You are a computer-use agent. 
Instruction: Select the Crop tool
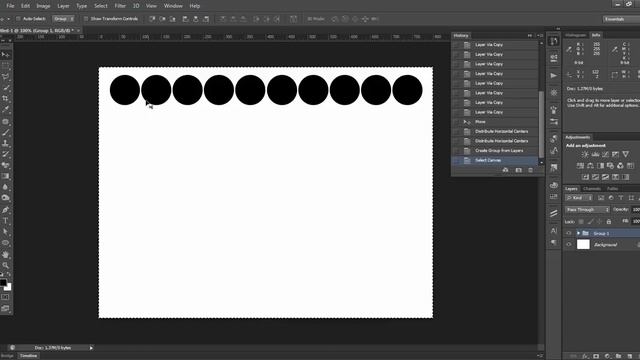5,98
